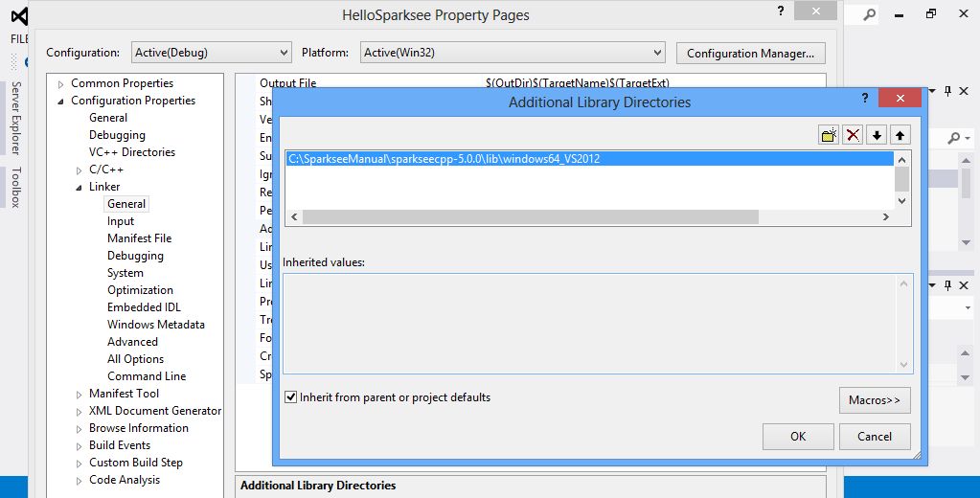
Task: Click the Visual Studio search magnifier icon
Action: click(x=870, y=13)
